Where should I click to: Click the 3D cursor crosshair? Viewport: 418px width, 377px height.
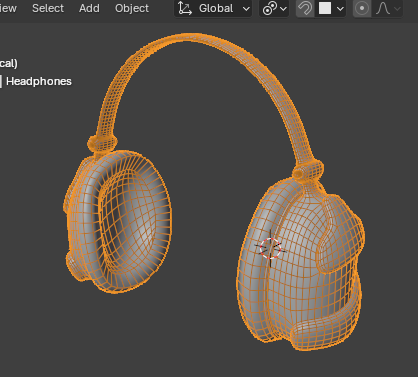(270, 248)
